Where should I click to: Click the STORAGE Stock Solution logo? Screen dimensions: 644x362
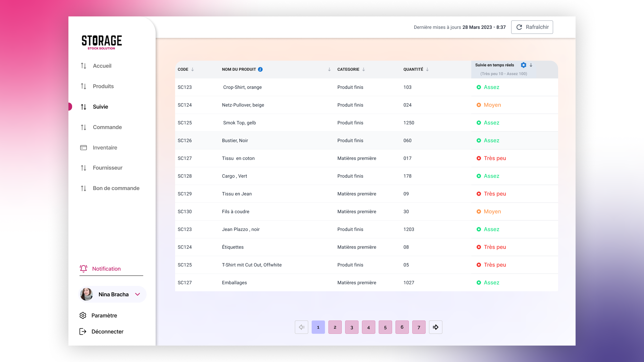click(x=102, y=42)
